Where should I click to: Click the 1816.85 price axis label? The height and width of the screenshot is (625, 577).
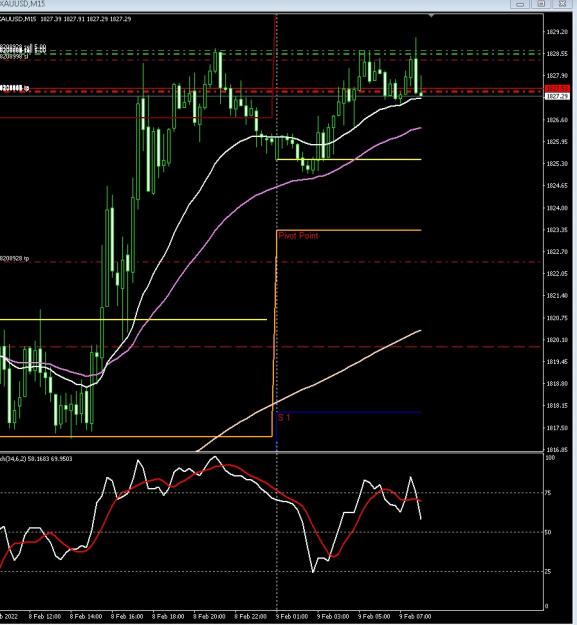tap(557, 450)
